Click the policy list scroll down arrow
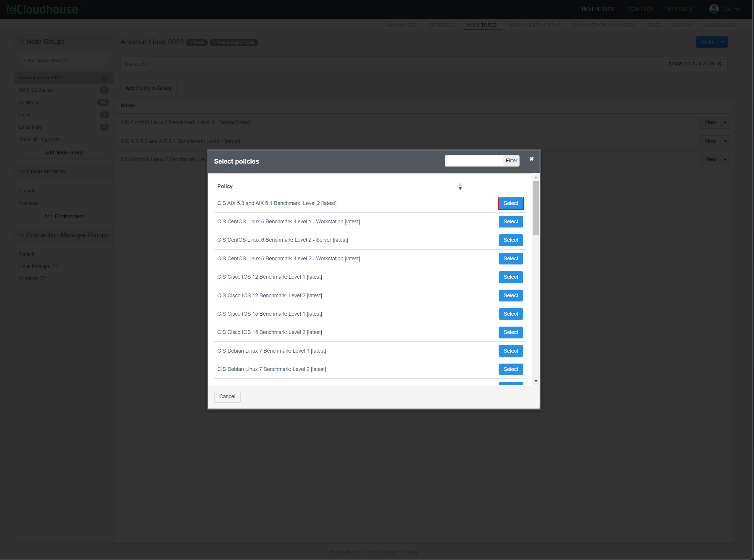Screen dimensions: 754x560 [x=536, y=381]
